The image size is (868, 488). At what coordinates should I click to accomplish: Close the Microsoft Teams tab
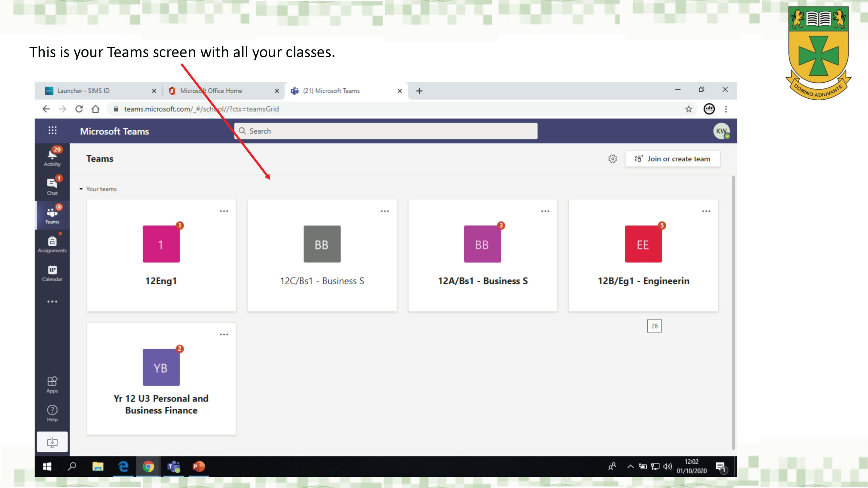point(400,91)
